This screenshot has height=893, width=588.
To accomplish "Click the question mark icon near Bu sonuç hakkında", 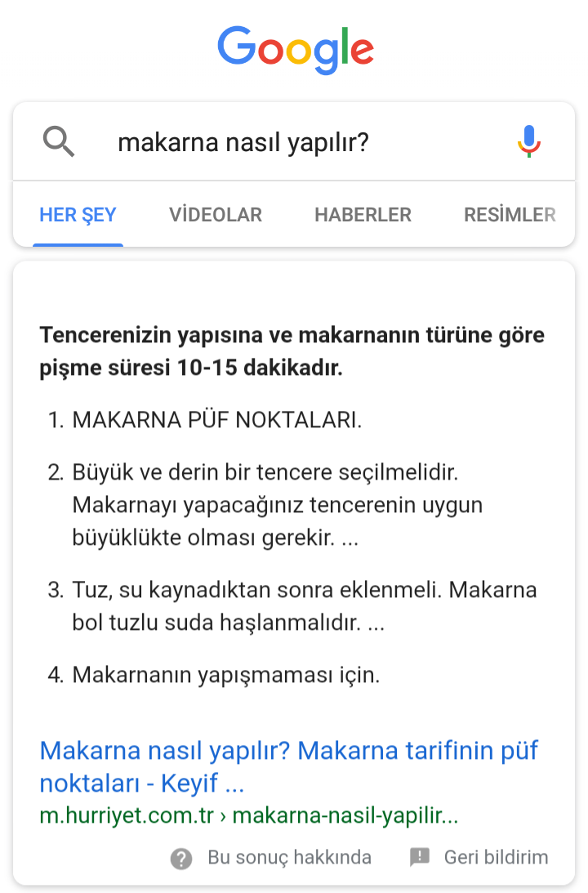I will pyautogui.click(x=181, y=858).
